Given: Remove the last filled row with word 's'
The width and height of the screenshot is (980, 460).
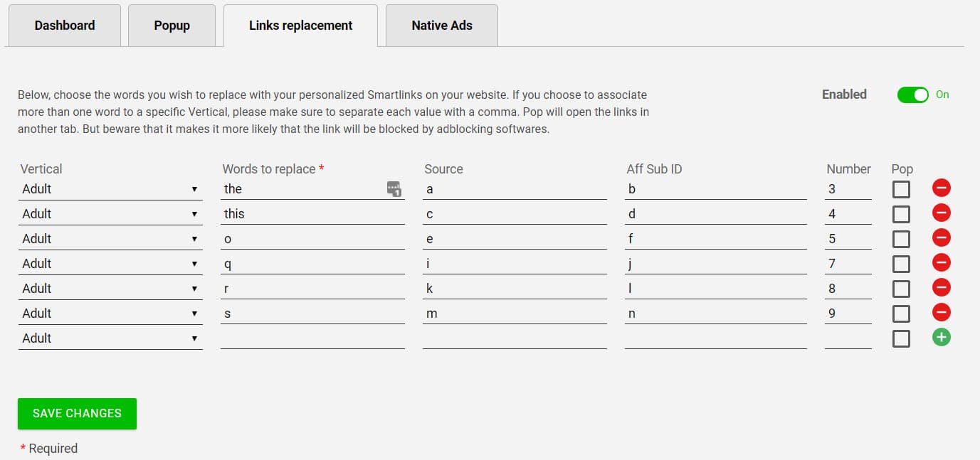Looking at the screenshot, I should [x=941, y=312].
